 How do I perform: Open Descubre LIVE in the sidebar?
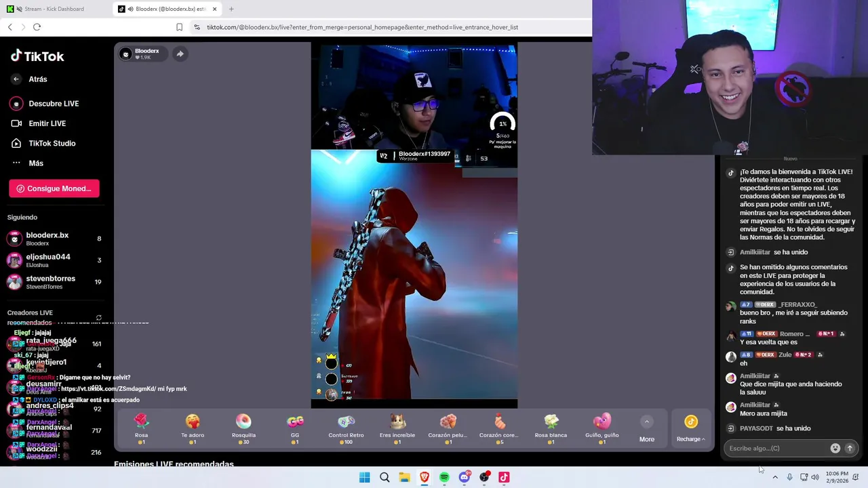[x=45, y=104]
